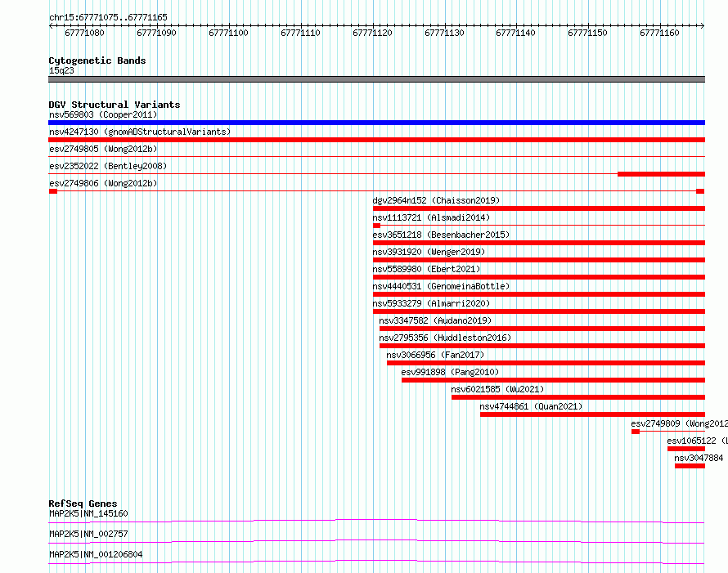
Task: Open nsv4744861 (Quan2021) label
Action: 531,406
